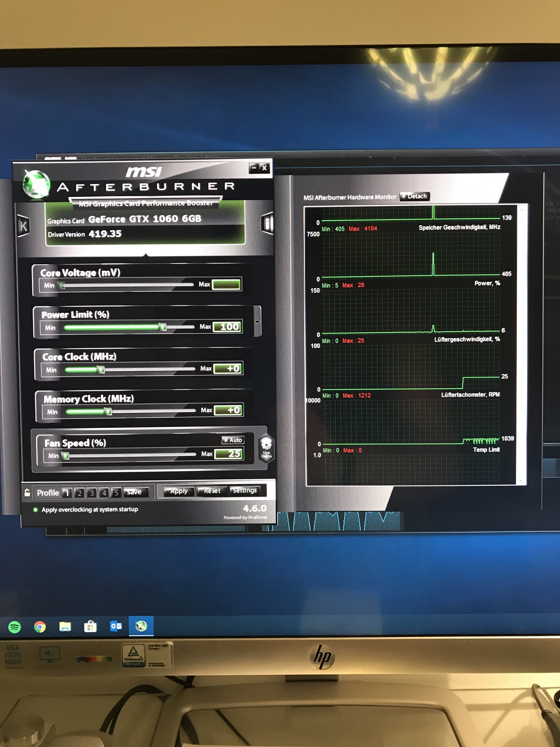The height and width of the screenshot is (747, 560).
Task: Open the information i icon
Action: click(x=268, y=223)
